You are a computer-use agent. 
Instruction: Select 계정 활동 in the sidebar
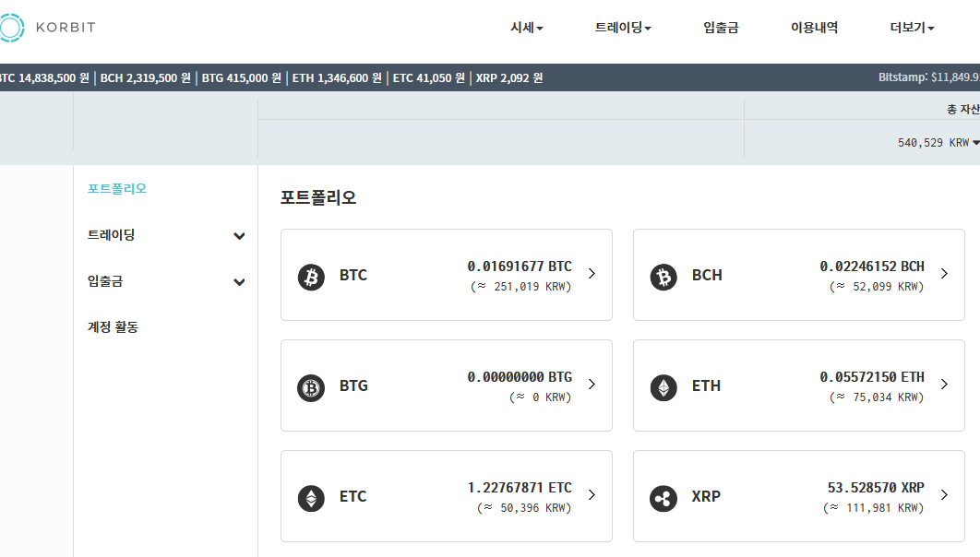[114, 327]
